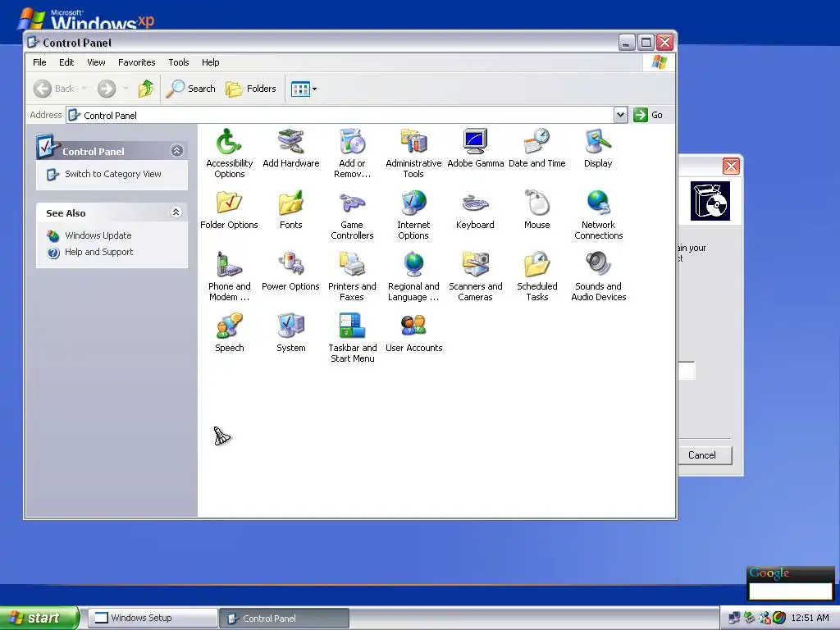The height and width of the screenshot is (630, 840).
Task: Open Accessibility Options applet
Action: pyautogui.click(x=229, y=141)
